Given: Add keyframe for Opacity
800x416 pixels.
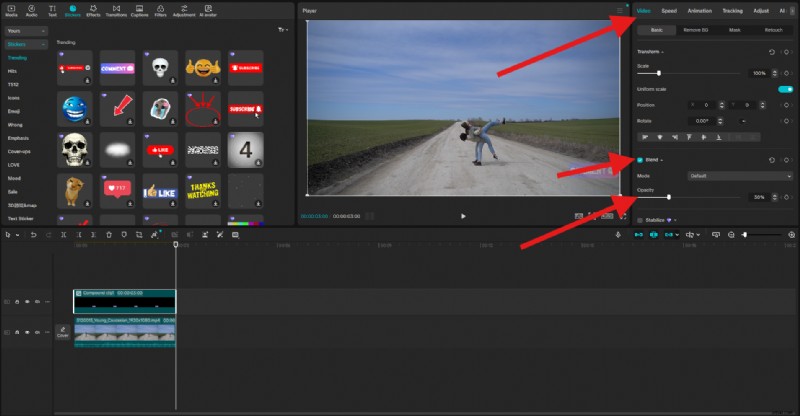Looking at the screenshot, I should (786, 197).
